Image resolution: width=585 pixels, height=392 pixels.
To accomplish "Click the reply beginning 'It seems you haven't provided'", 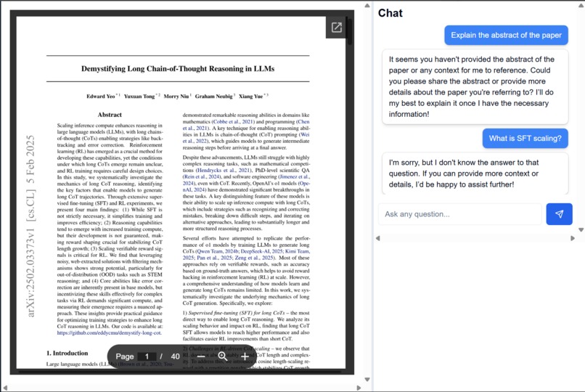I will click(x=475, y=86).
